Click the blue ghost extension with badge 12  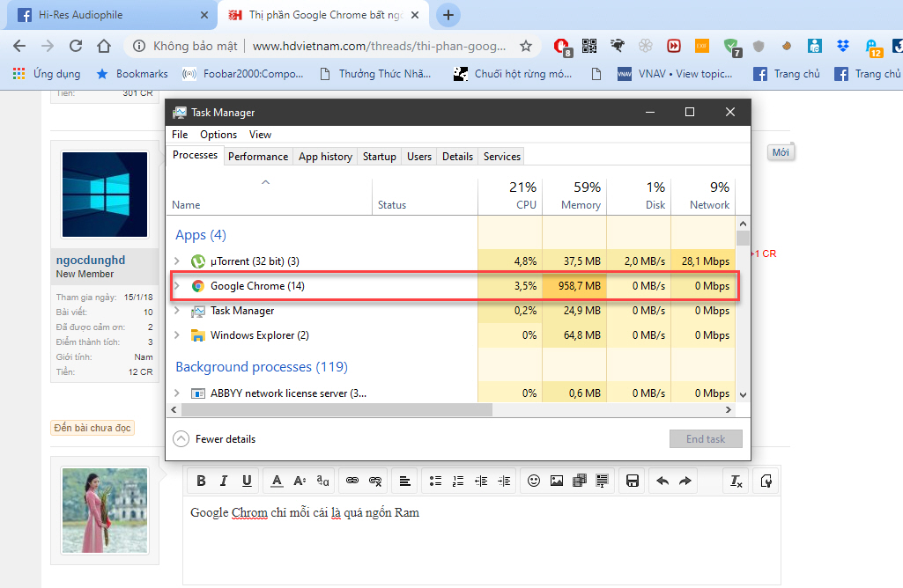pyautogui.click(x=873, y=48)
